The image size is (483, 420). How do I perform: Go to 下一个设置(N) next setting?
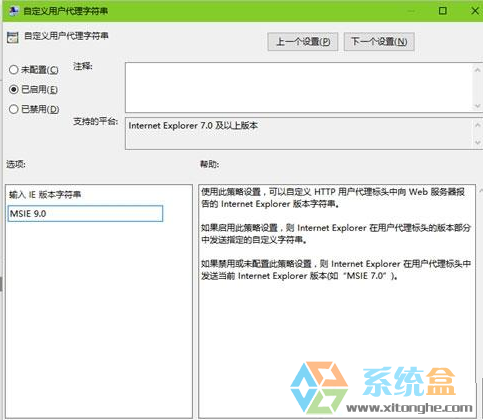pyautogui.click(x=379, y=42)
